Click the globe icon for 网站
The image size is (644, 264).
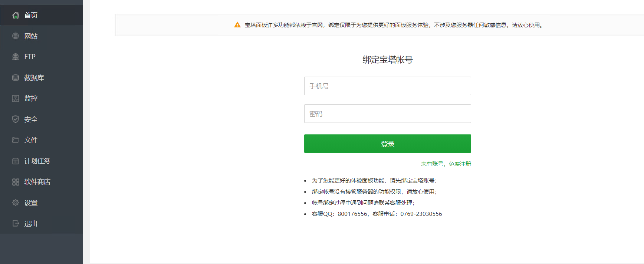16,36
